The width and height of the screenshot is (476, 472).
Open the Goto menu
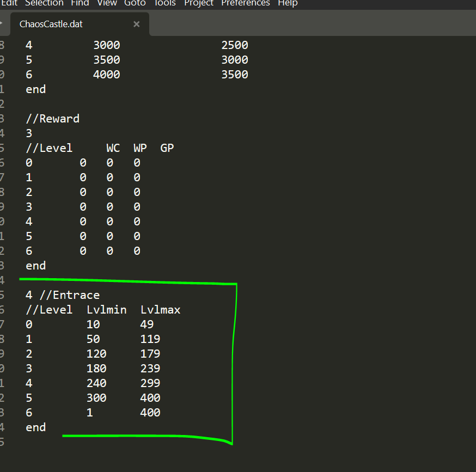(135, 3)
